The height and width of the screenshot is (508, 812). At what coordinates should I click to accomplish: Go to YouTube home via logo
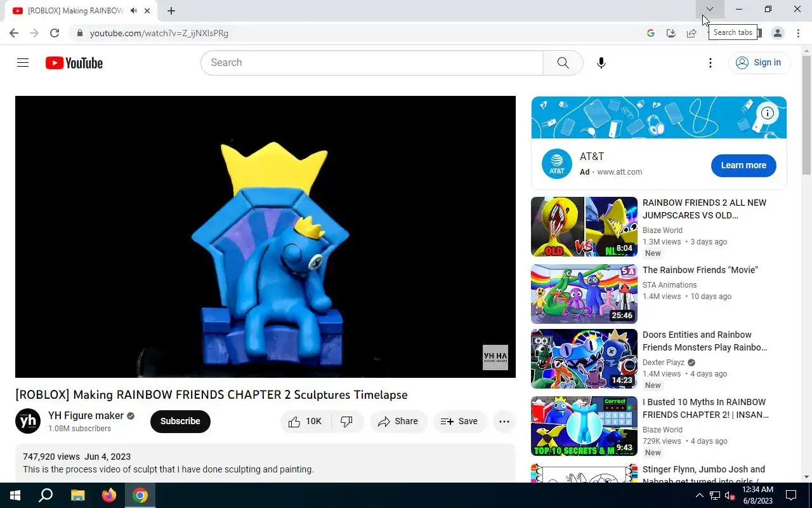tap(74, 63)
